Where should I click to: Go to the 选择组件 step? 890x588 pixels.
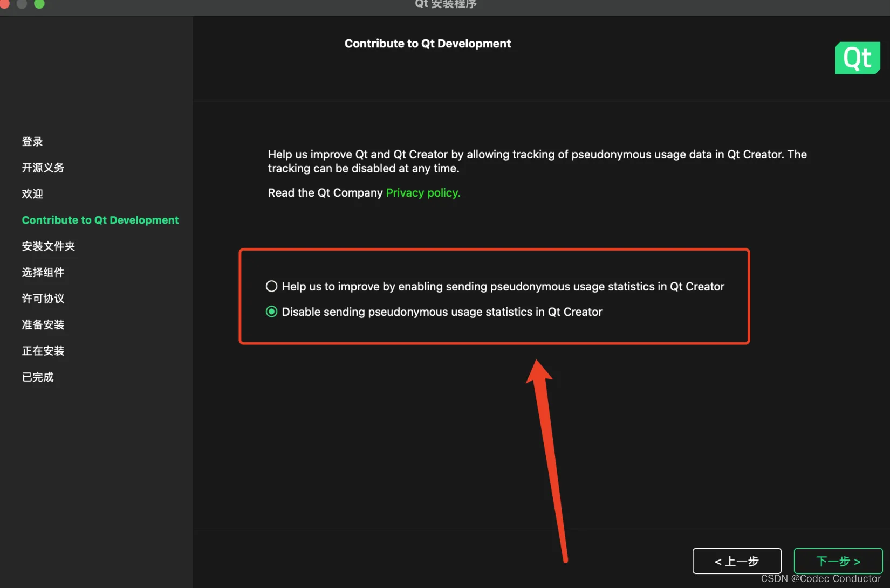43,272
